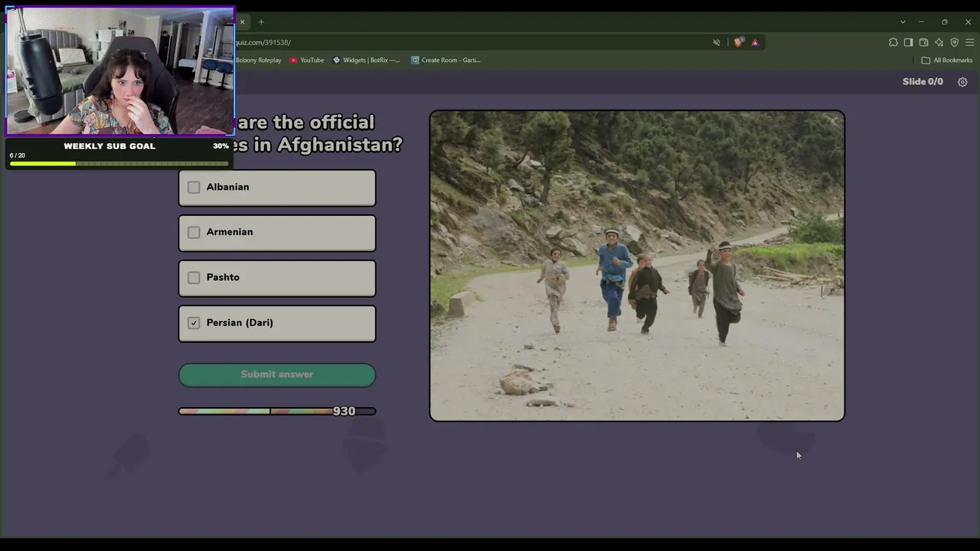Image resolution: width=980 pixels, height=551 pixels.
Task: Click the Submit answer button
Action: point(277,375)
